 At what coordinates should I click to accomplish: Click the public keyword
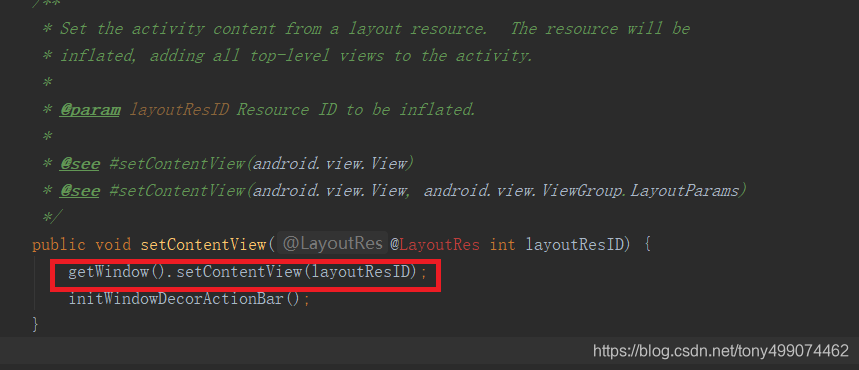coord(59,244)
